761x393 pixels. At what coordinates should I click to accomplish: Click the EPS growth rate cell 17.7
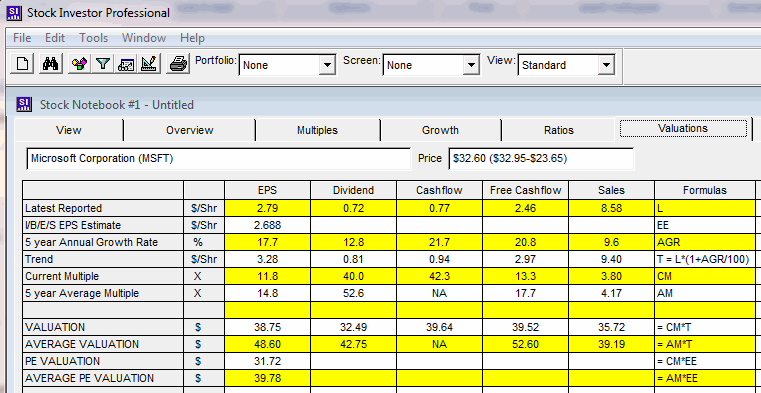[267, 242]
